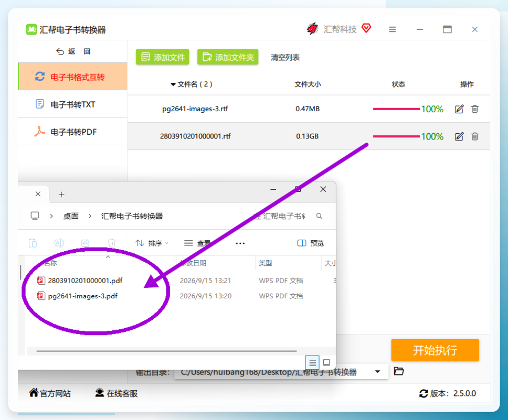
Task: Click the PDF icon of pg2641-images-3.pdf
Action: click(x=40, y=296)
